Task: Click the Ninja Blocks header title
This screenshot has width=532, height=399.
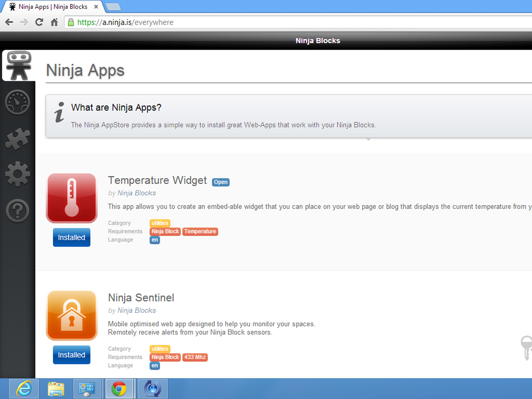Action: pos(318,41)
